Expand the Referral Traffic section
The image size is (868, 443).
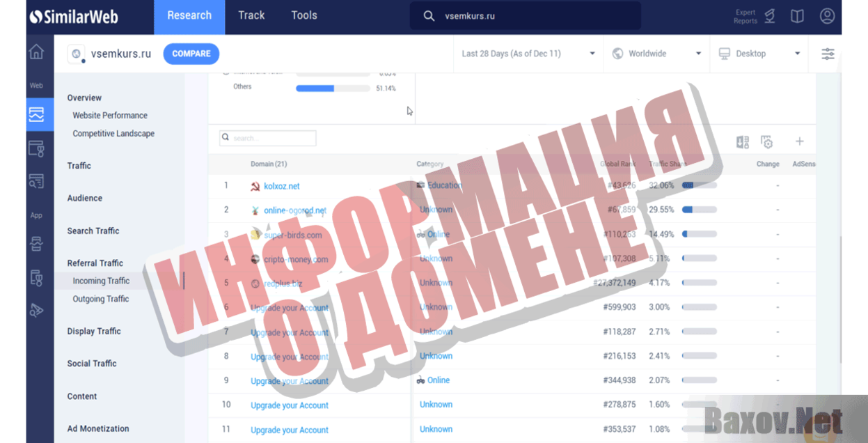point(95,263)
